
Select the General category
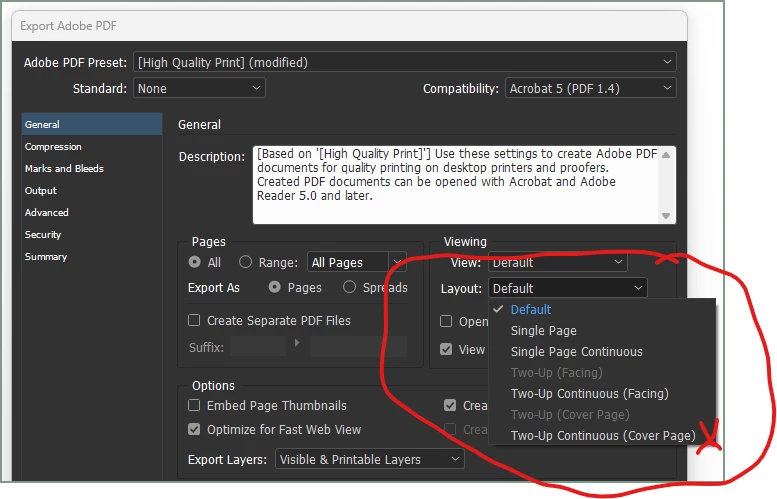point(92,124)
